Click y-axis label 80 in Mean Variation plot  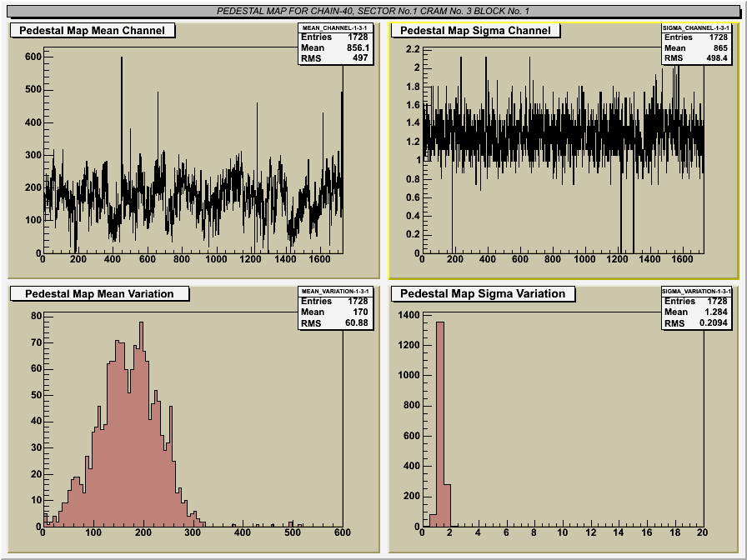click(x=36, y=316)
